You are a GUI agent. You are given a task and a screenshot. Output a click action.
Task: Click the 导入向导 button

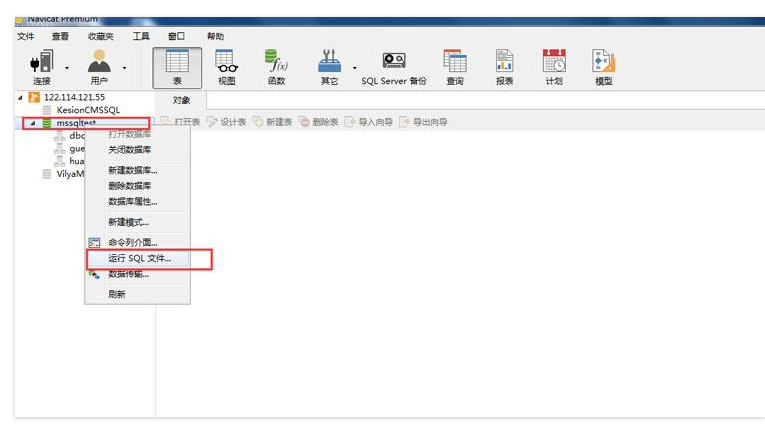click(x=369, y=122)
